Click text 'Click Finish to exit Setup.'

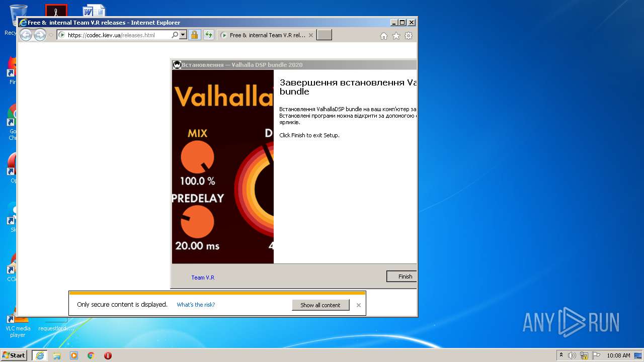[309, 135]
